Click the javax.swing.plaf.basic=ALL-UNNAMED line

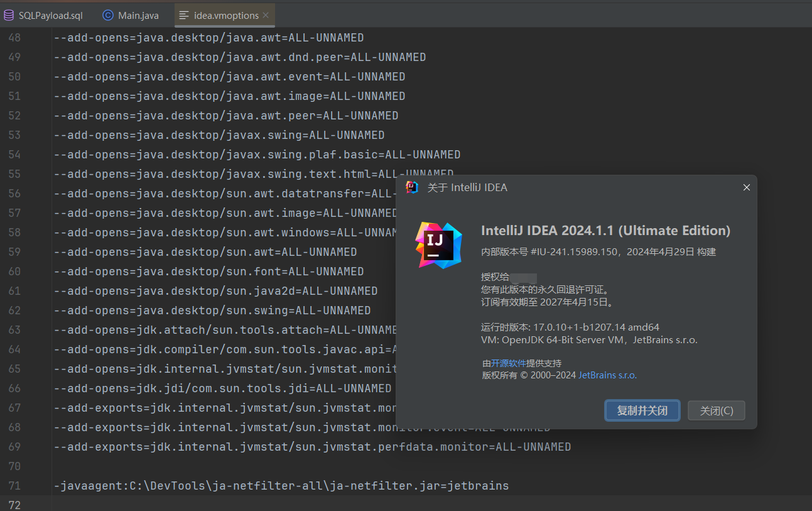[x=257, y=155]
